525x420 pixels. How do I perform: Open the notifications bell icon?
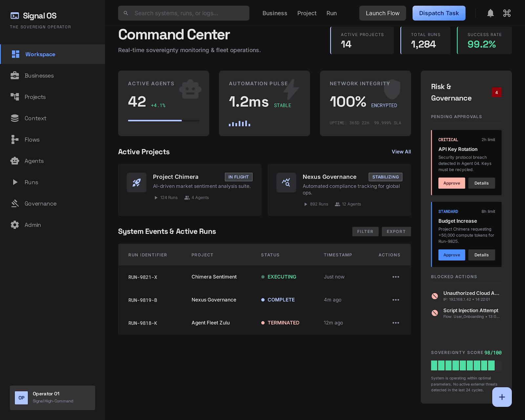tap(490, 13)
